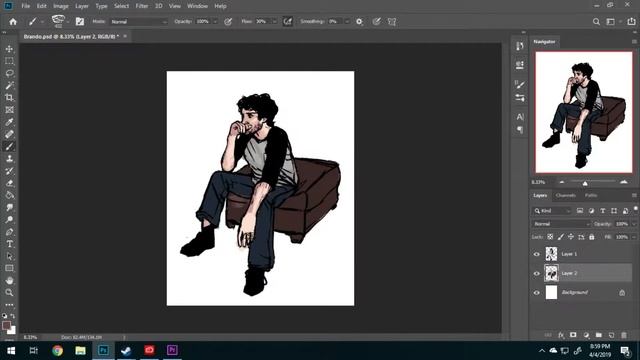The width and height of the screenshot is (640, 360).
Task: Expand the layer Fill arrow
Action: (x=634, y=237)
